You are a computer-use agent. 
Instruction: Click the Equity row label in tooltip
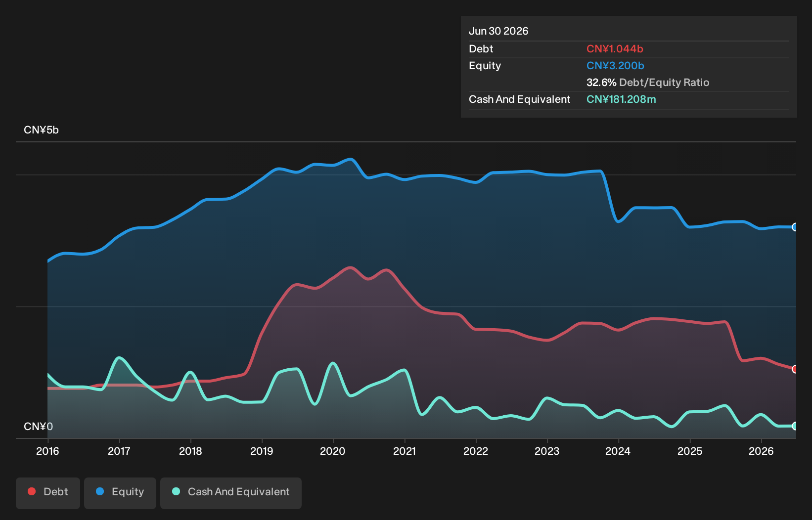485,66
